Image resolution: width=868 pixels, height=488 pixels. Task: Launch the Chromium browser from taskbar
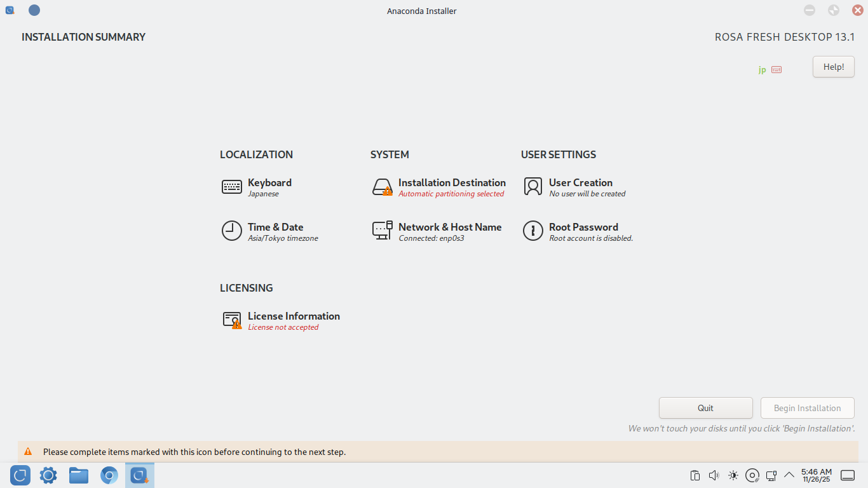(109, 475)
